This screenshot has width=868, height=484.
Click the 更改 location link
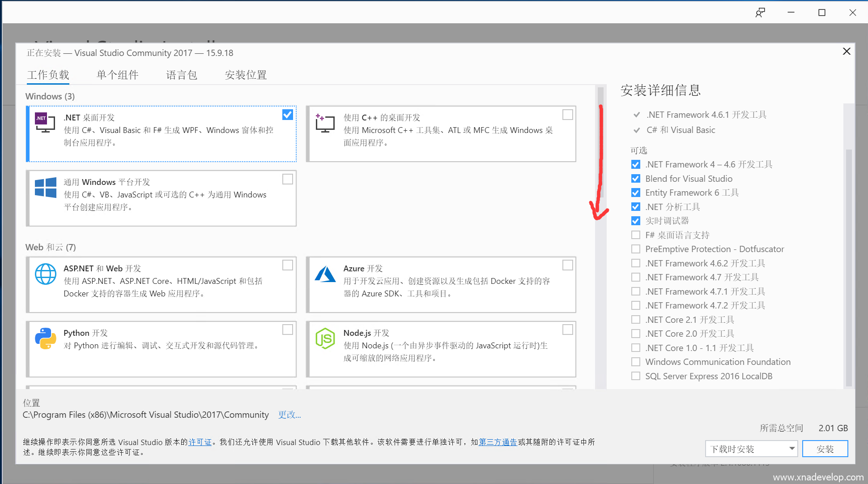[x=289, y=415]
